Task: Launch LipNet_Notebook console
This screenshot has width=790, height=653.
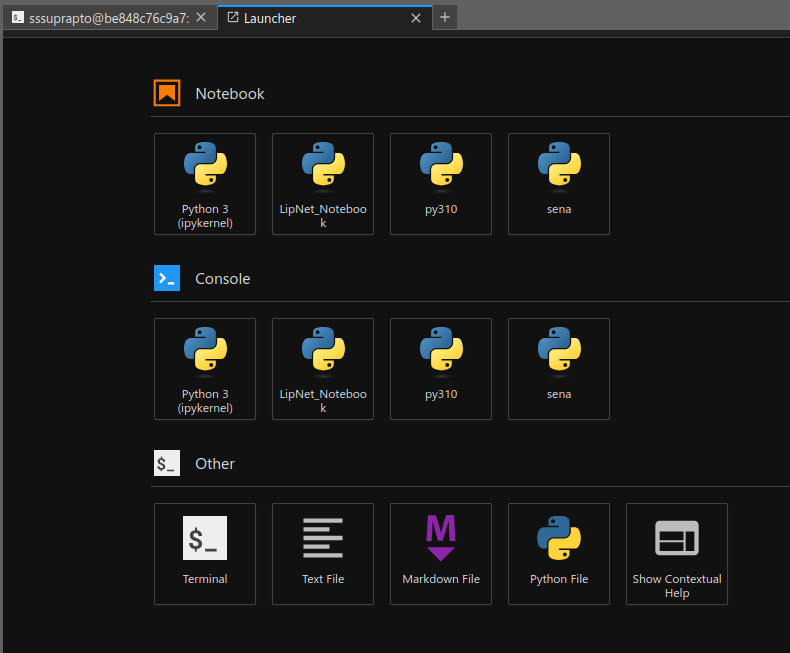Action: pyautogui.click(x=323, y=369)
